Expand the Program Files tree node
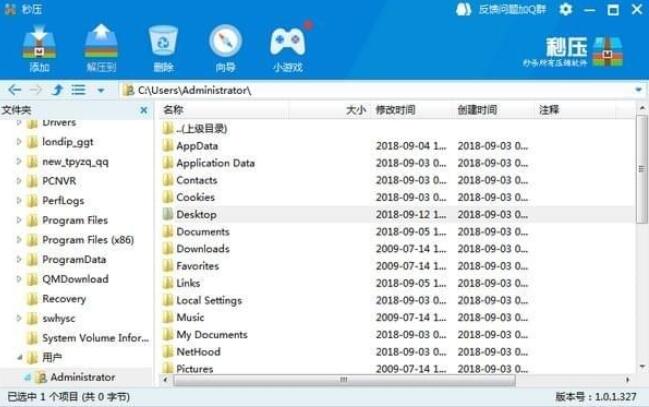Screen dimensions: 649x407 (x=19, y=220)
